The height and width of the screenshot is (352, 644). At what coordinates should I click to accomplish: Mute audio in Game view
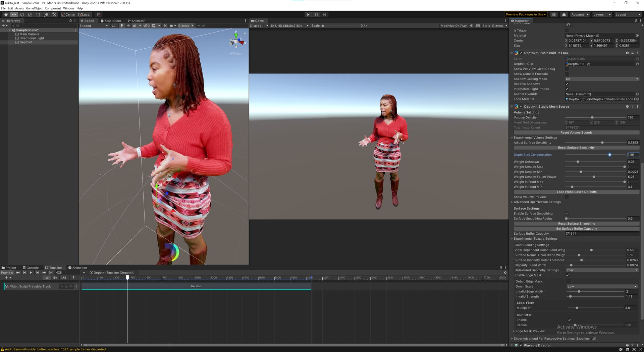pos(471,26)
